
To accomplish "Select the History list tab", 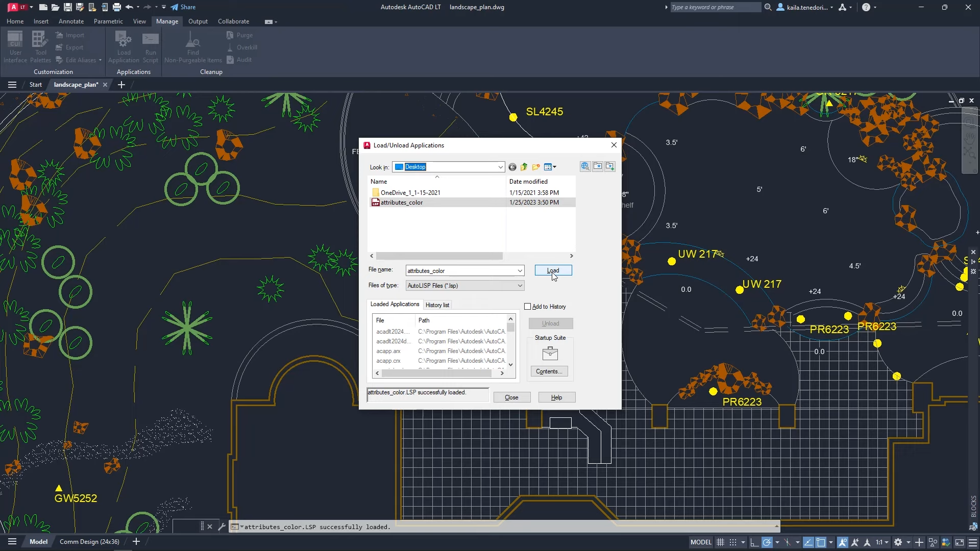I will [437, 305].
